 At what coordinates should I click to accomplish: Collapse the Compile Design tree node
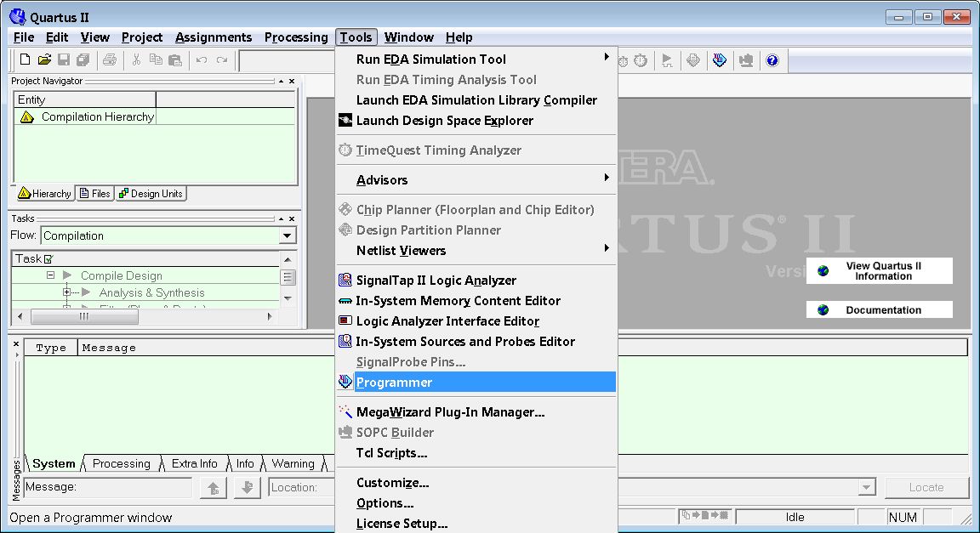[x=51, y=275]
